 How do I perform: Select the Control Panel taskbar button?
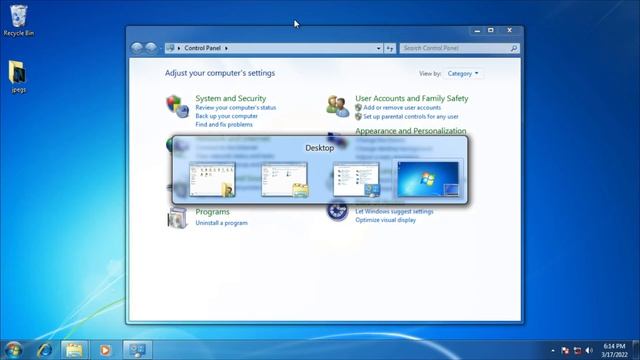tap(137, 350)
